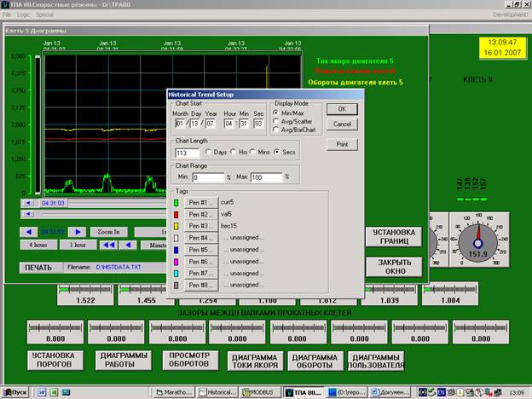The height and width of the screenshot is (399, 532).
Task: Open the Logic menu
Action: 23,14
